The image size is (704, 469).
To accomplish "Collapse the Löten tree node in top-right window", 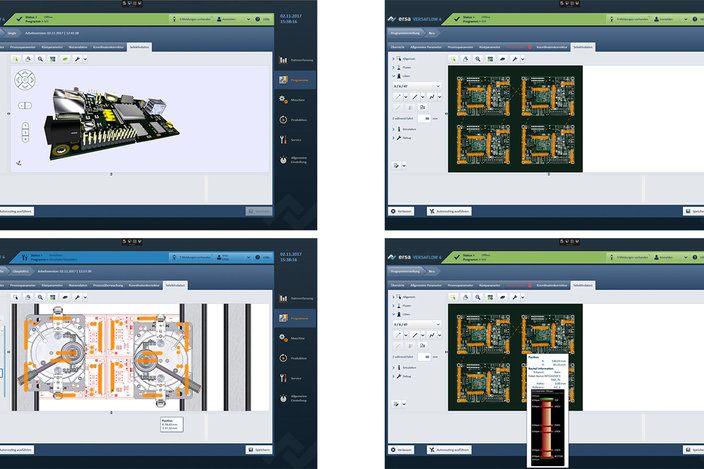I will (393, 76).
